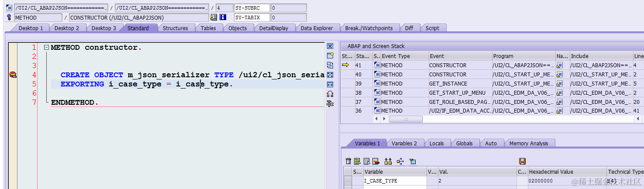Click the method icon in stack row 40
Screen dimensions: 644x189
tap(377, 75)
